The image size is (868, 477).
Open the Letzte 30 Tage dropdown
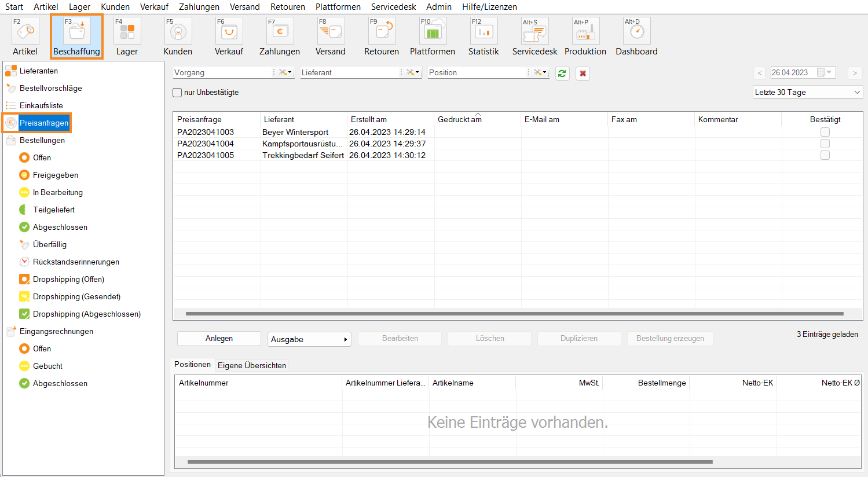(807, 93)
